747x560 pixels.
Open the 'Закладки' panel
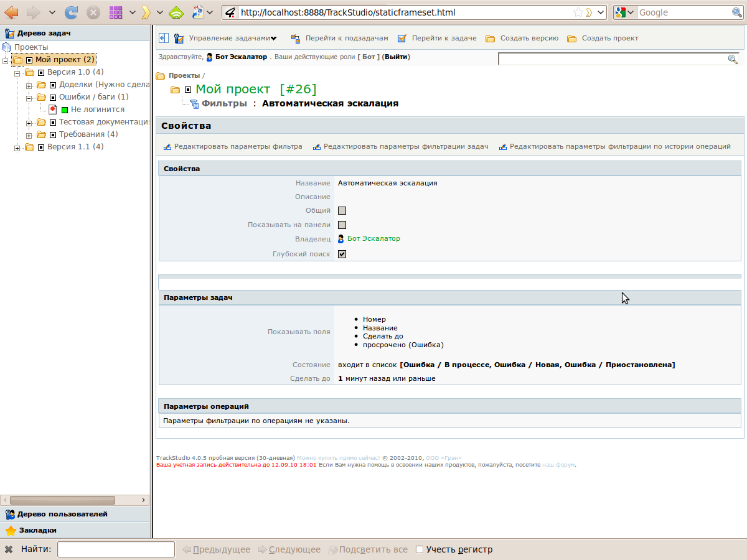[x=37, y=530]
